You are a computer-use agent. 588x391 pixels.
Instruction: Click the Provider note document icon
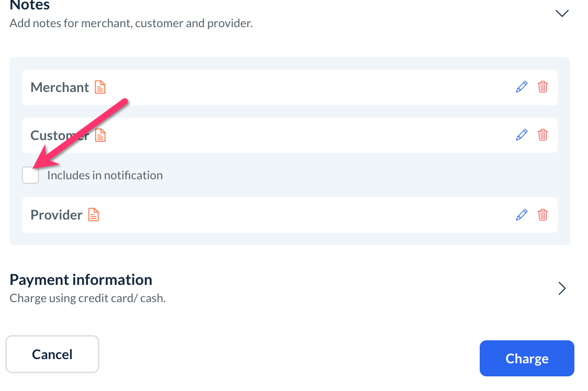93,215
